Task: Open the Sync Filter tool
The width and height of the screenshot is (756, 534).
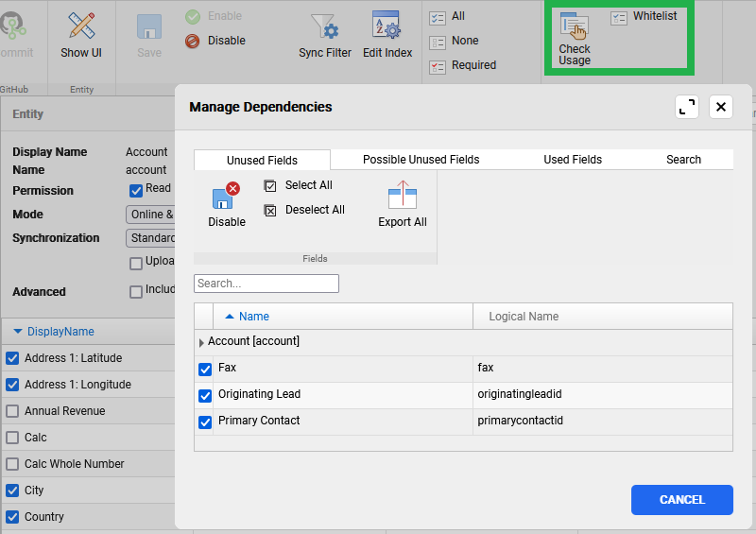Action: [324, 26]
